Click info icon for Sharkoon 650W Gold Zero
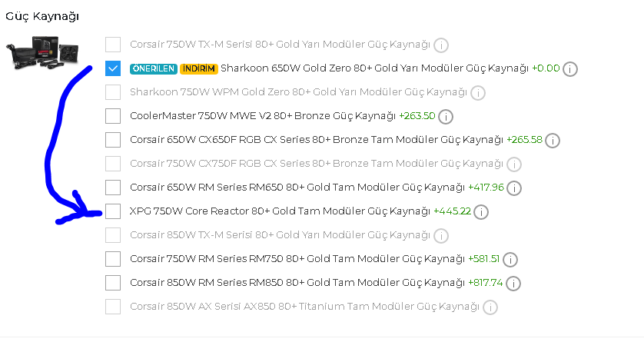The image size is (644, 342). tap(570, 69)
